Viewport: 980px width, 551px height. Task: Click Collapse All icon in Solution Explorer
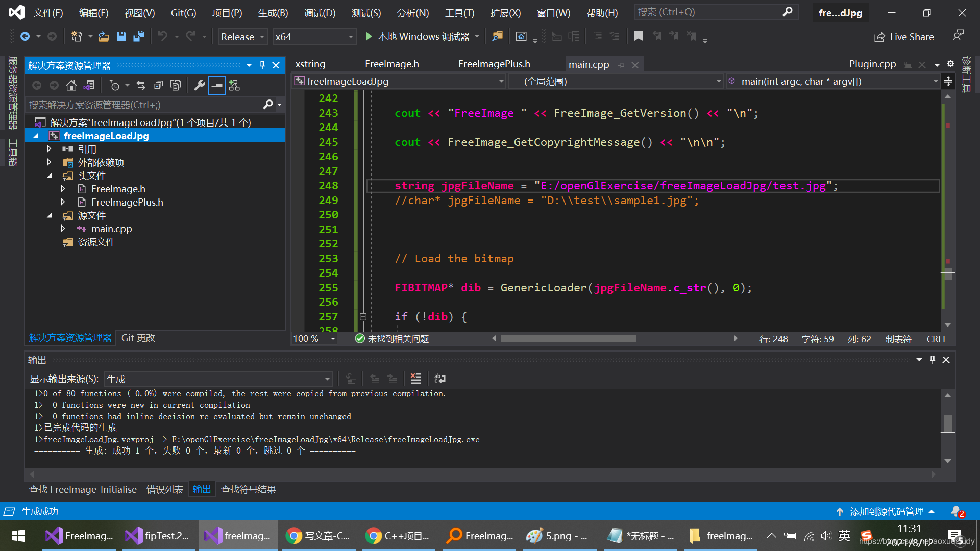tap(158, 85)
